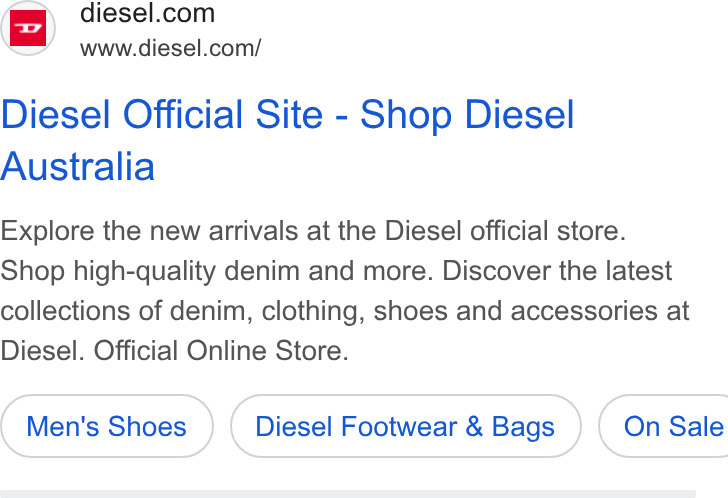Open the diesel.com site name
728x498 pixels.
point(147,13)
